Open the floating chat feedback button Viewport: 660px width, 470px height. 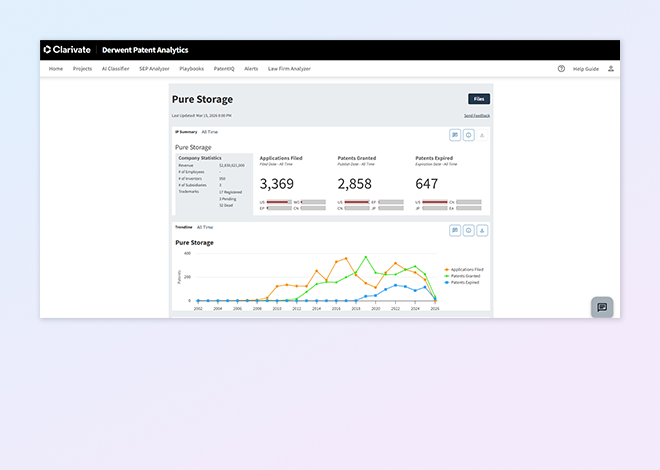[602, 307]
